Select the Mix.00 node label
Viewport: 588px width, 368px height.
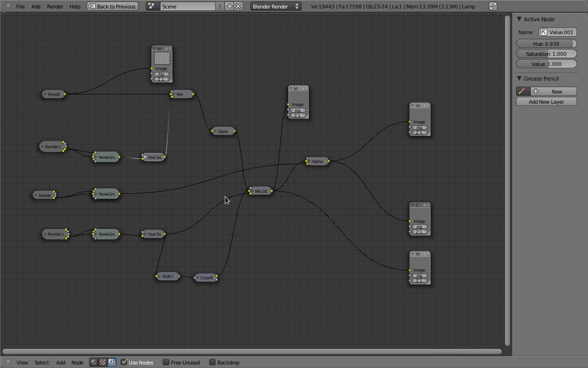point(261,191)
